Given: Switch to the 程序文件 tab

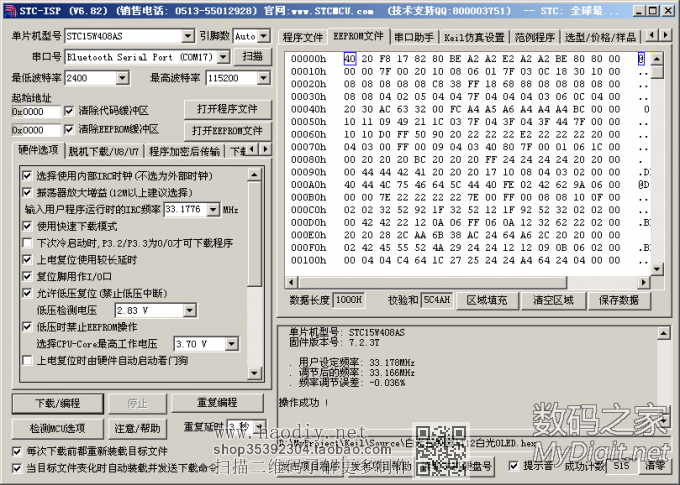Looking at the screenshot, I should [x=303, y=37].
